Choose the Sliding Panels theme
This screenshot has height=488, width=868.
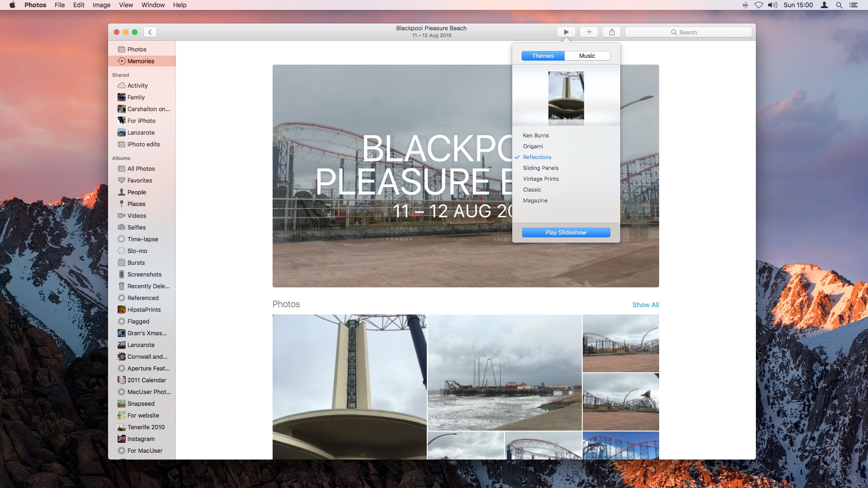pyautogui.click(x=541, y=168)
